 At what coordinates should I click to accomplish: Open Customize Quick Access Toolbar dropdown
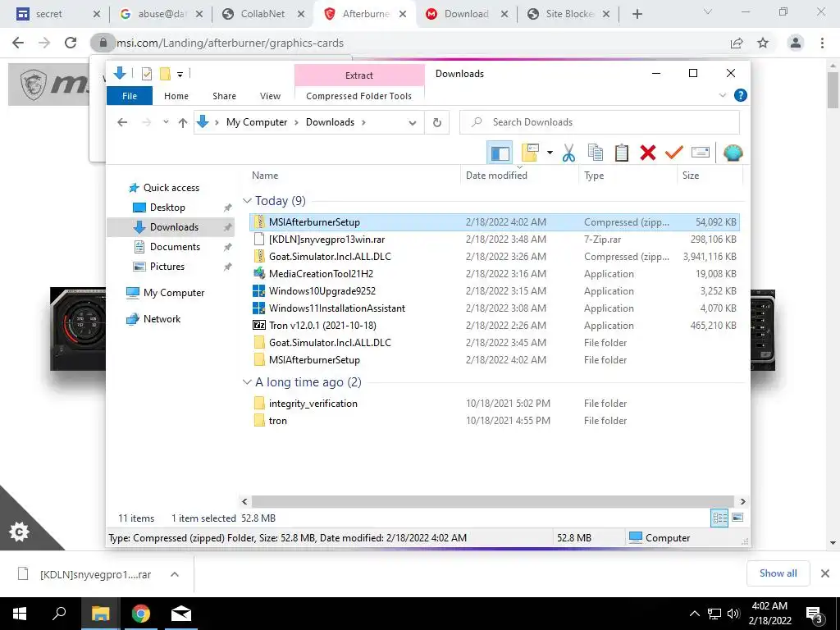click(180, 75)
